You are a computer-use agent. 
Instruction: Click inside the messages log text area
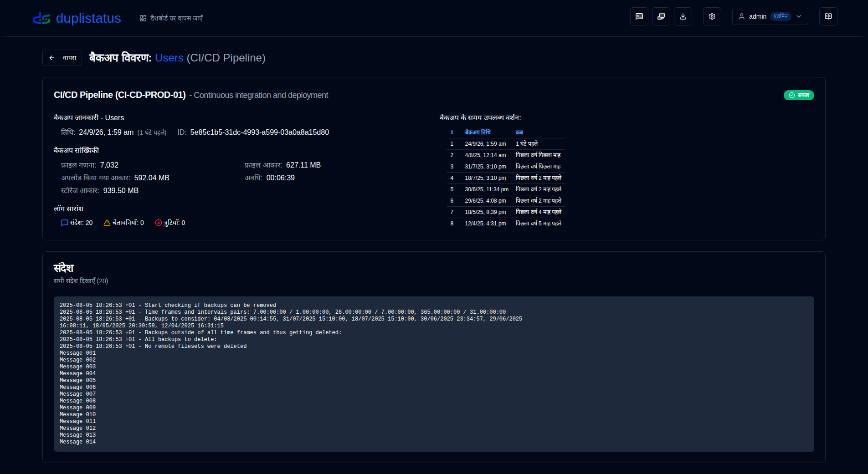[434, 374]
